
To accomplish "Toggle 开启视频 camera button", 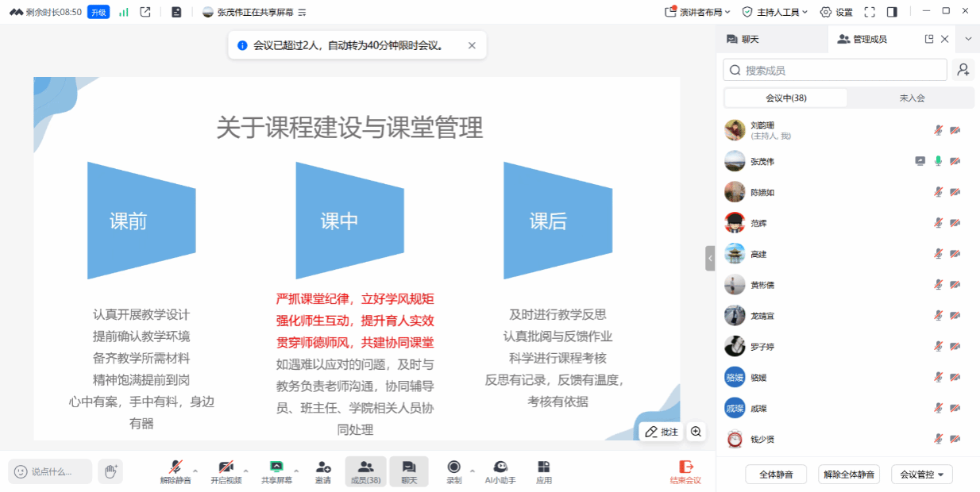I will 226,471.
